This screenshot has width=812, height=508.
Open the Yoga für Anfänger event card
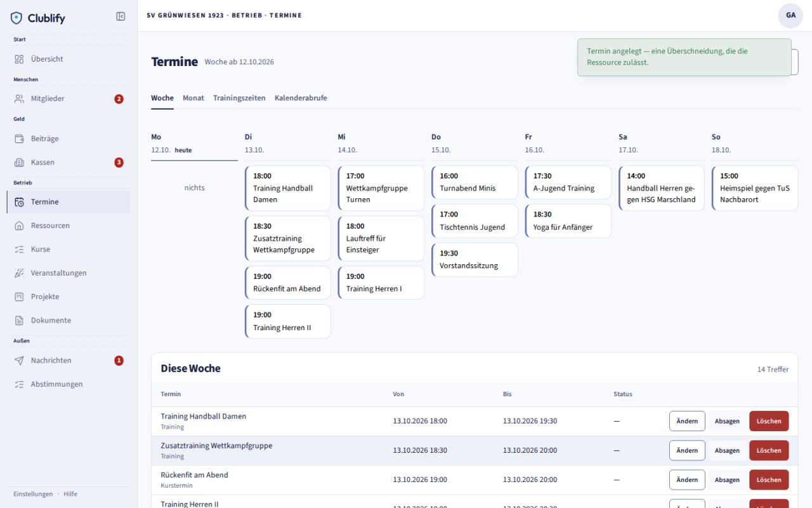[x=568, y=221]
